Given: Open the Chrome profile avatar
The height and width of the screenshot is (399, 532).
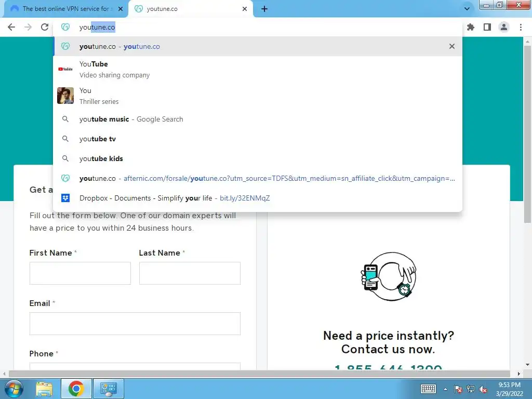Looking at the screenshot, I should [x=504, y=27].
